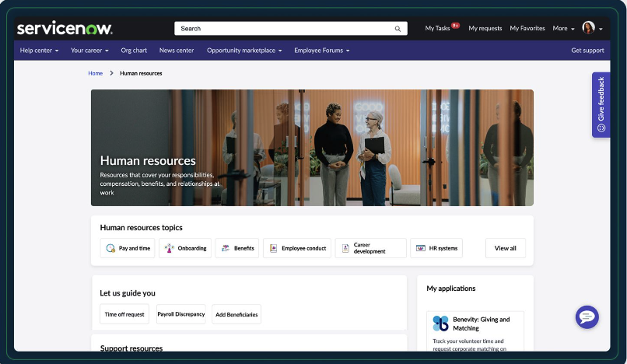This screenshot has height=364, width=627.
Task: Open the chat bubble icon
Action: click(x=587, y=317)
